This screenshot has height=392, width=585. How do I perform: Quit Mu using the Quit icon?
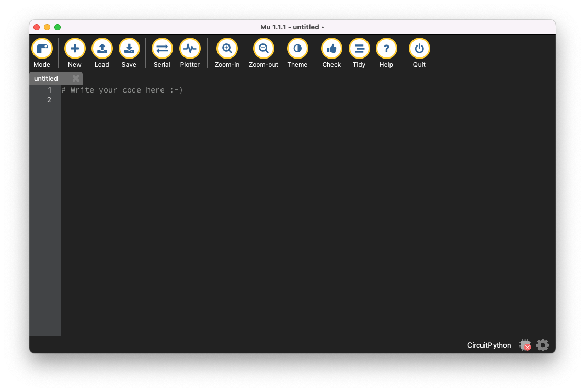point(419,48)
